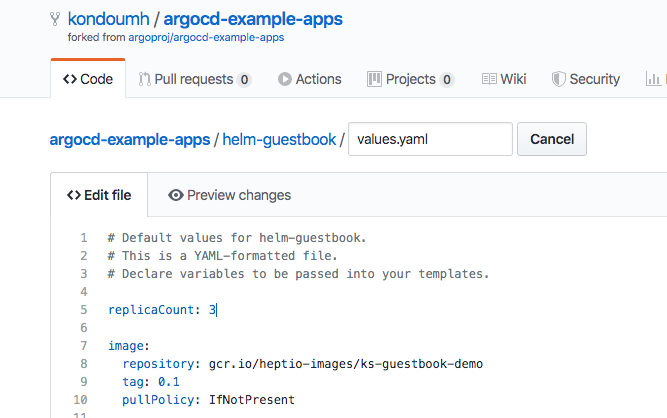The width and height of the screenshot is (667, 418).
Task: Click the pull request icon
Action: [145, 79]
